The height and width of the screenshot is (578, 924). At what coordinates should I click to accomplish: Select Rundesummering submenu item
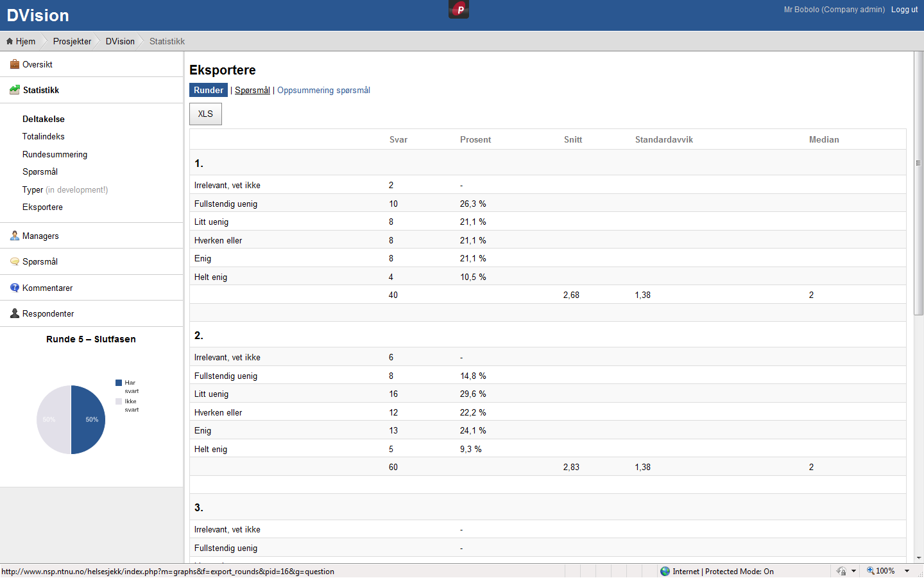[55, 154]
